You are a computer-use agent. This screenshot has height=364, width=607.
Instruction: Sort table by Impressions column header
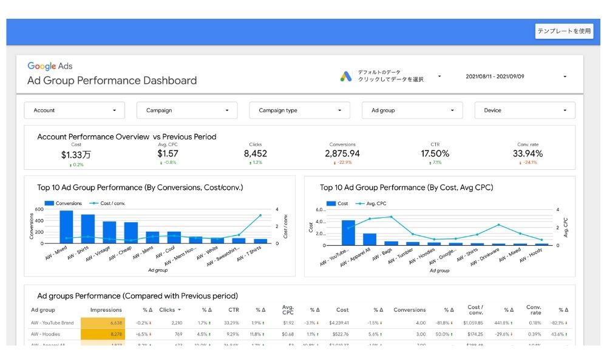106,310
